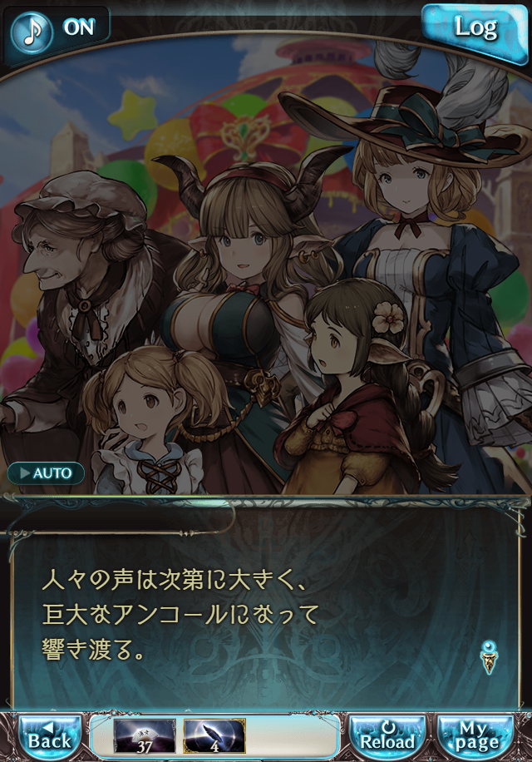Click the Reload button
This screenshot has height=762, width=532.
pos(387,737)
